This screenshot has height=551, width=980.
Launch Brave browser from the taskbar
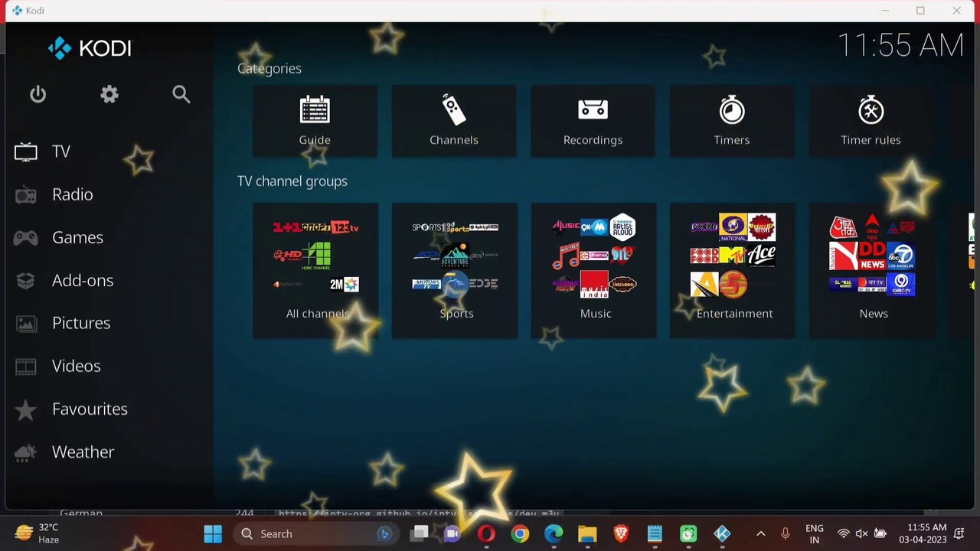(621, 533)
